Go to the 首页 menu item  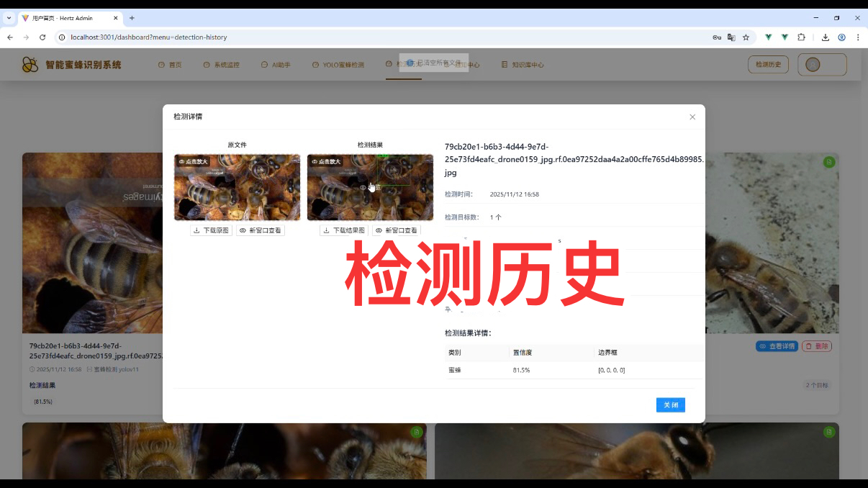coord(170,65)
